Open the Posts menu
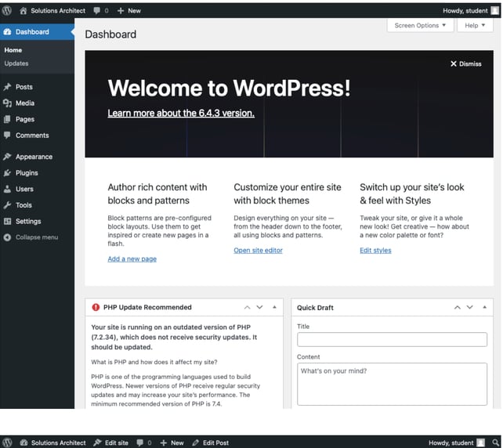 click(x=24, y=87)
